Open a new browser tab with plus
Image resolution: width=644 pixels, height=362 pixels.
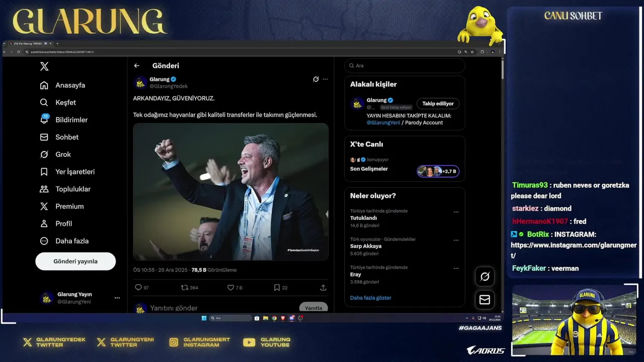click(x=57, y=44)
